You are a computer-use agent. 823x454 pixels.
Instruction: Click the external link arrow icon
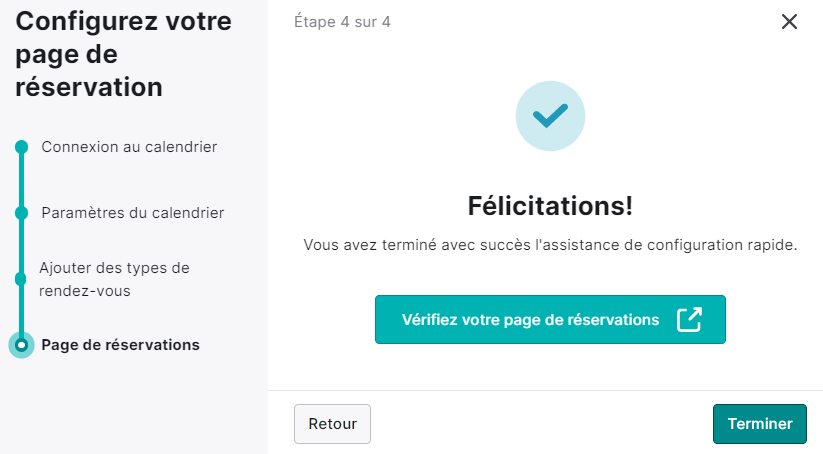click(689, 320)
